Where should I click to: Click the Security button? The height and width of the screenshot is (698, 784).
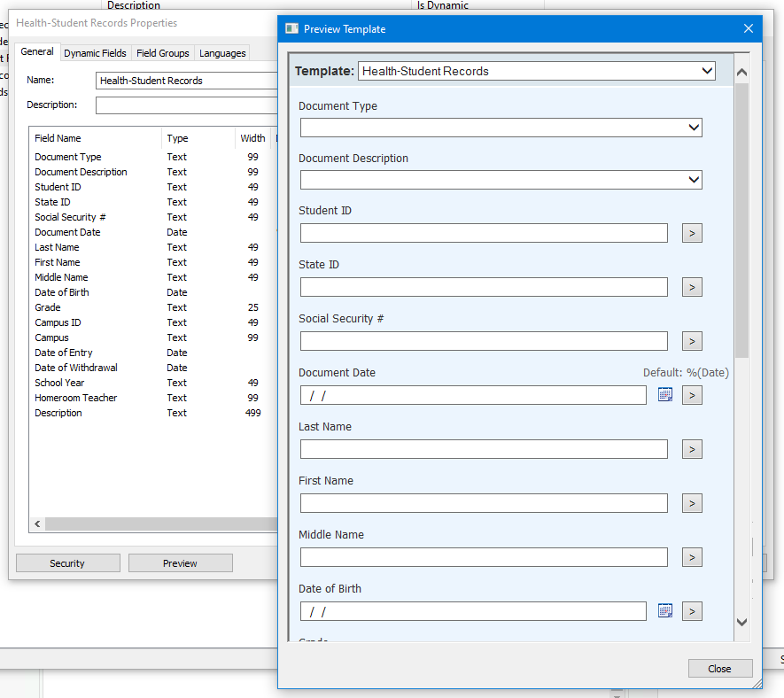(x=67, y=563)
